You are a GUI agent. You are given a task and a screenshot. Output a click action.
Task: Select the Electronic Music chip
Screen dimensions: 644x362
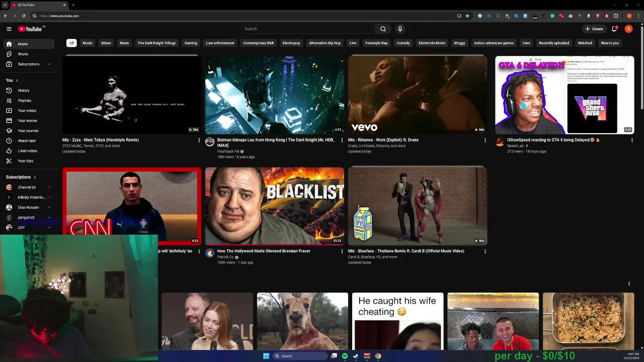[x=432, y=43]
